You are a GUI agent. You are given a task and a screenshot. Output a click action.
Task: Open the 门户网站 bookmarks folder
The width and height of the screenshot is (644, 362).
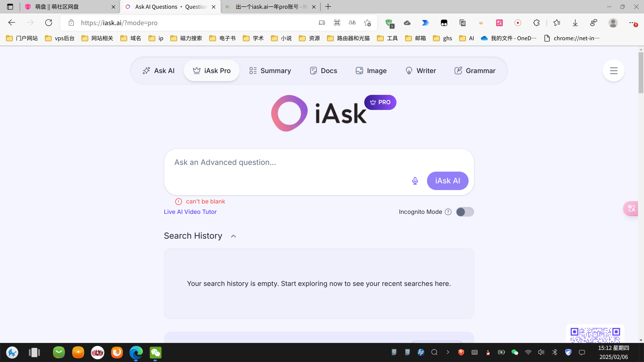point(22,38)
